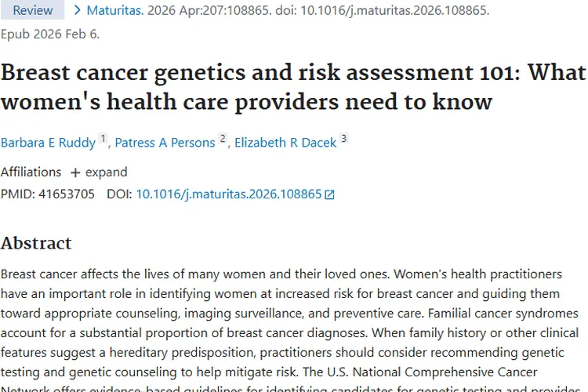
Task: Open the 10.1016/j.maturitas.2026.108865 DOI link
Action: coord(229,194)
